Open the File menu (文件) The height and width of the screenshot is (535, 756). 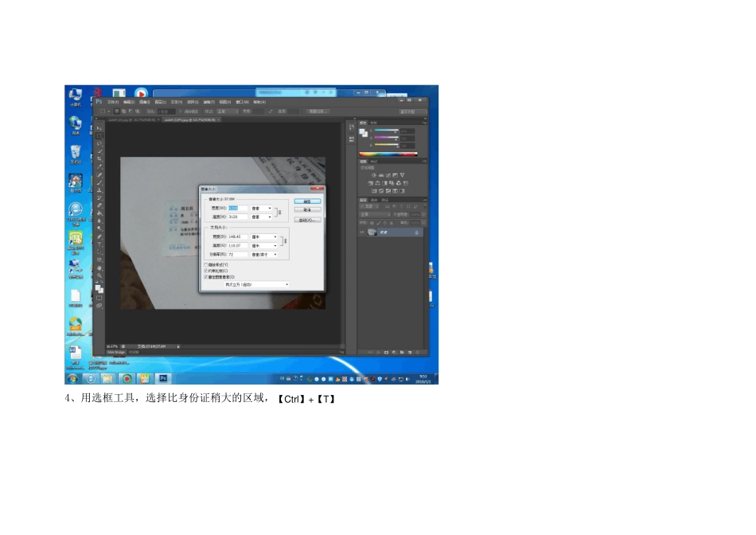point(113,102)
